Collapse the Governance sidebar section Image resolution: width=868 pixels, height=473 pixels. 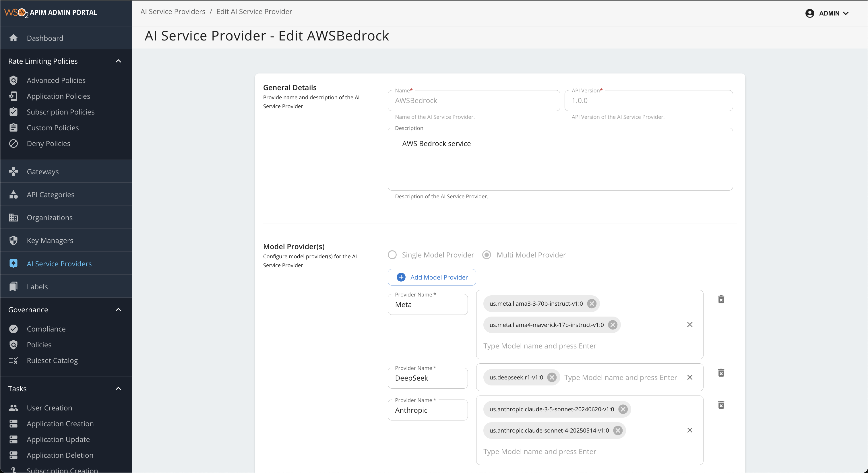coord(118,310)
